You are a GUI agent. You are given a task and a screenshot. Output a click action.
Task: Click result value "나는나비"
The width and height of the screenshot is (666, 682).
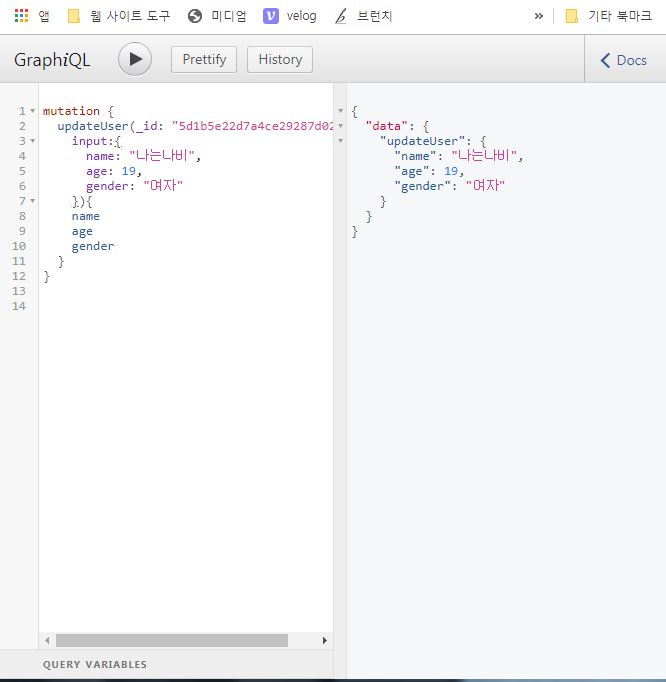[x=484, y=156]
